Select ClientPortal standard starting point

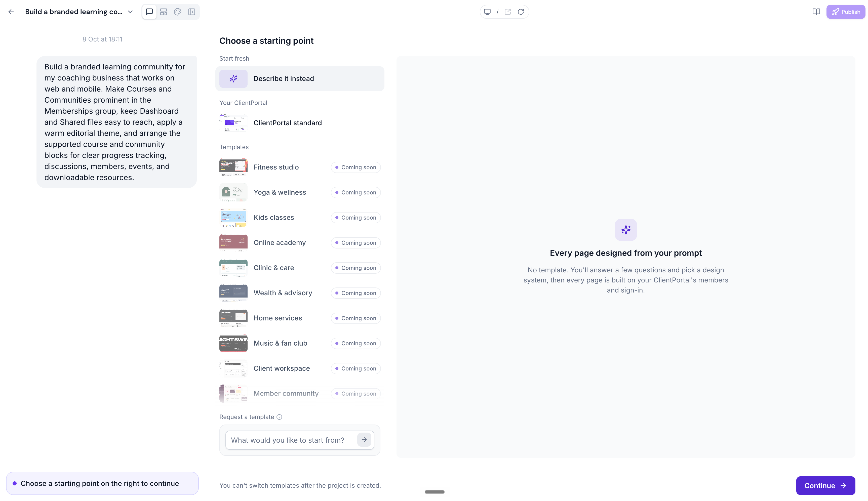click(x=300, y=123)
